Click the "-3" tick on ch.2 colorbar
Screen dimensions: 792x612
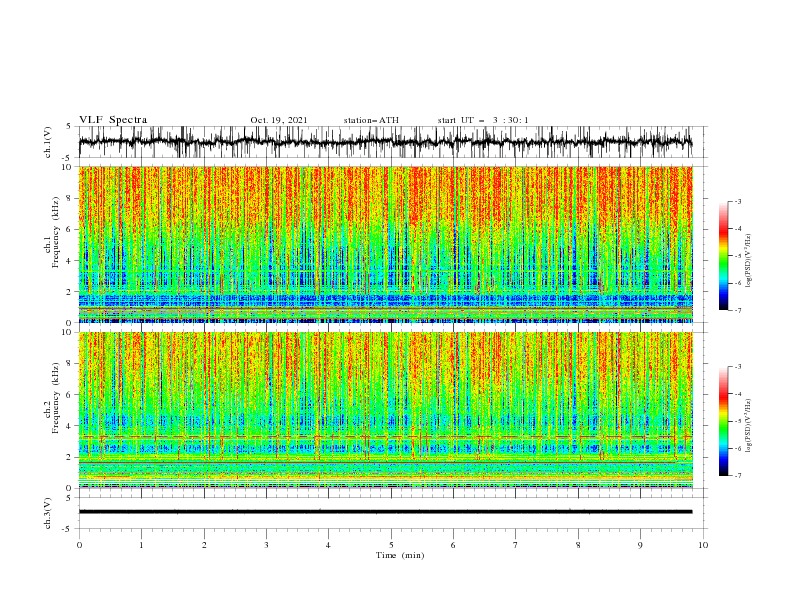click(x=738, y=367)
